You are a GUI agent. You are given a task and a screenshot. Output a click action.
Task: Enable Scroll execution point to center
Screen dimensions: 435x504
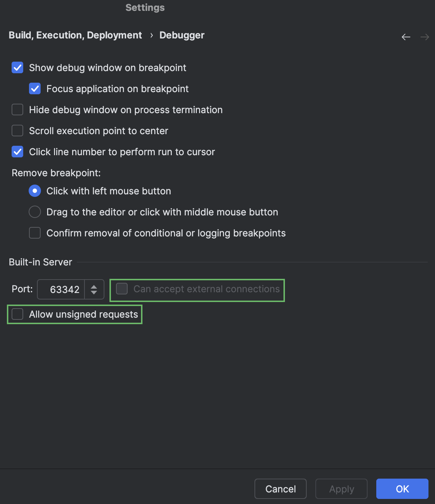(x=17, y=131)
